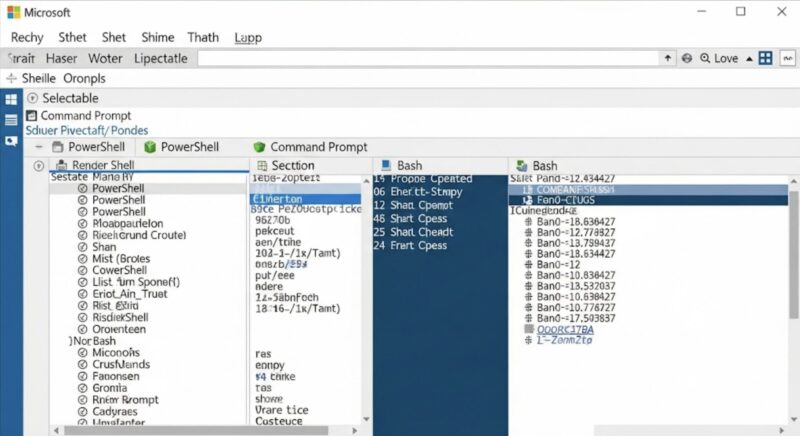Viewport: 800px width, 436px height.
Task: Switch to the Command Prompt tab
Action: 310,147
